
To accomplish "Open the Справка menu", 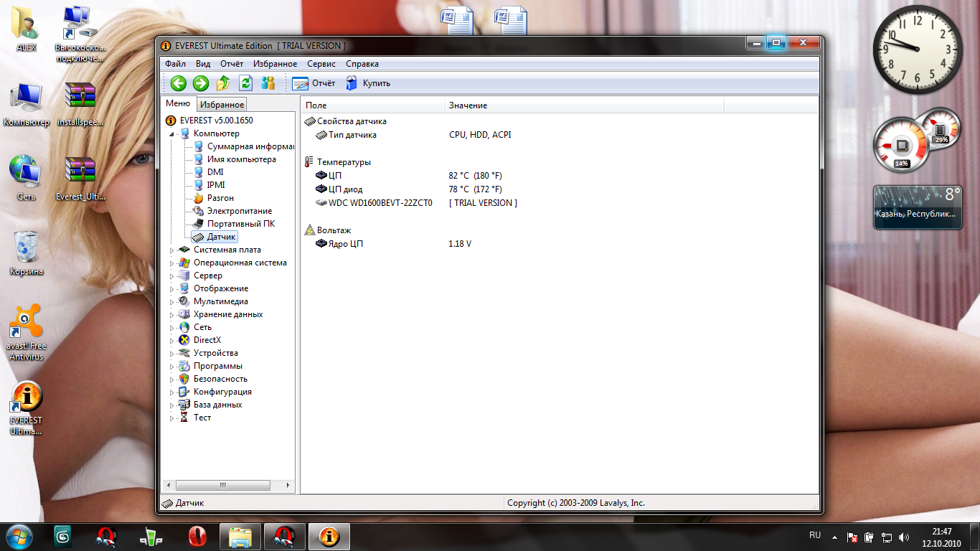I will [x=362, y=64].
